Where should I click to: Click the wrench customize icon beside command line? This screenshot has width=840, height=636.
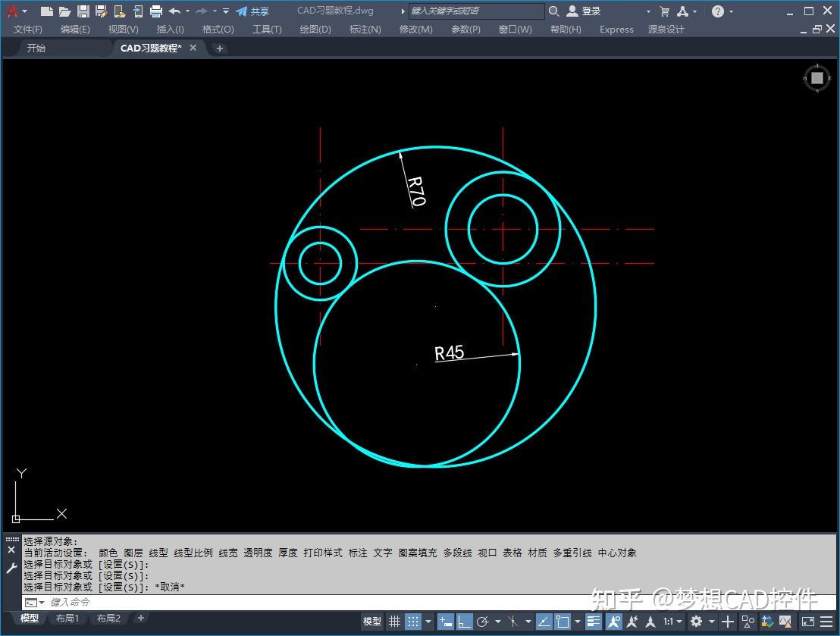pos(11,569)
